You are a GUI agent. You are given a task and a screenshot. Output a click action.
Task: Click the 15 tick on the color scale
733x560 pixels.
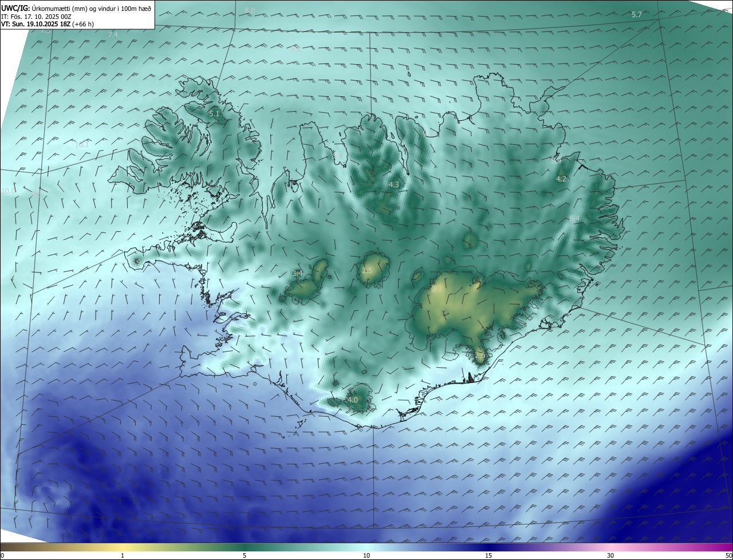pos(488,555)
